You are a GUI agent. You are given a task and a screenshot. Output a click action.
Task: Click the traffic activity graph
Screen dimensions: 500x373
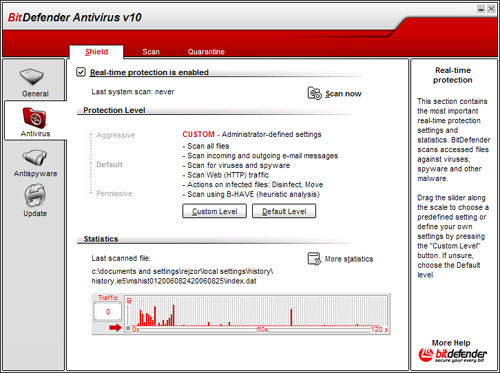coord(257,314)
